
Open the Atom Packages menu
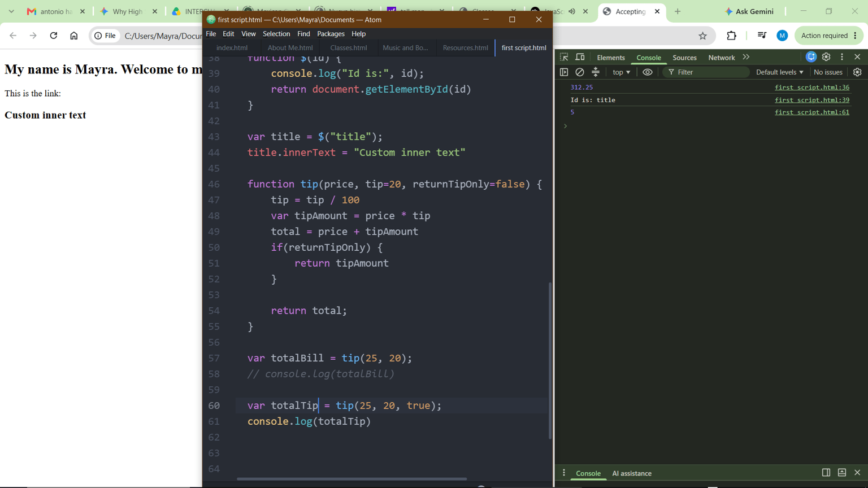[x=331, y=34]
